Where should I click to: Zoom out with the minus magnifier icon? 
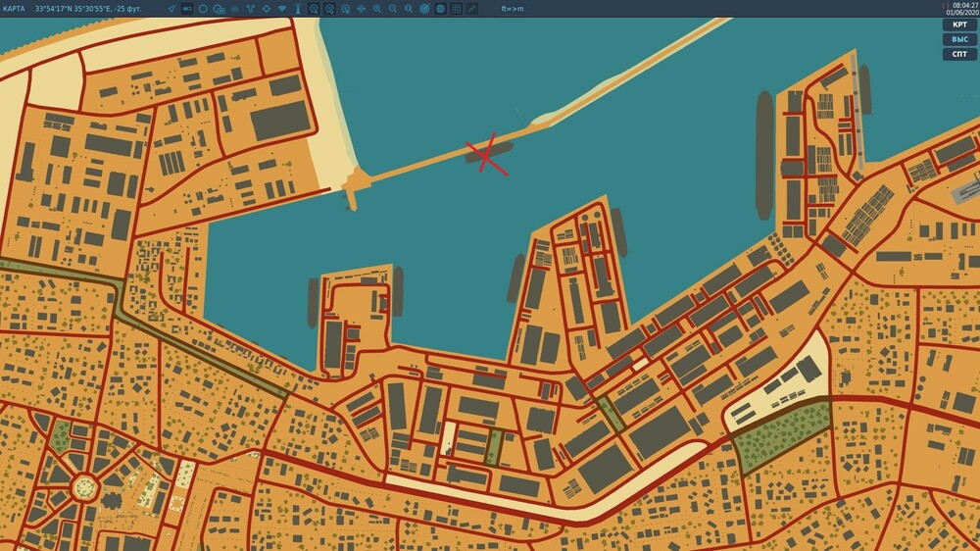click(393, 9)
